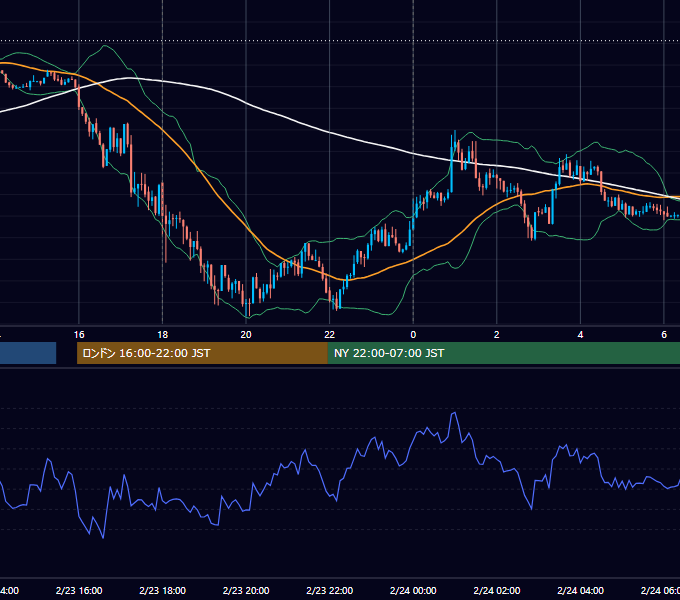The height and width of the screenshot is (600, 680).
Task: Select the 6 hour label on upper axis
Action: (x=664, y=335)
